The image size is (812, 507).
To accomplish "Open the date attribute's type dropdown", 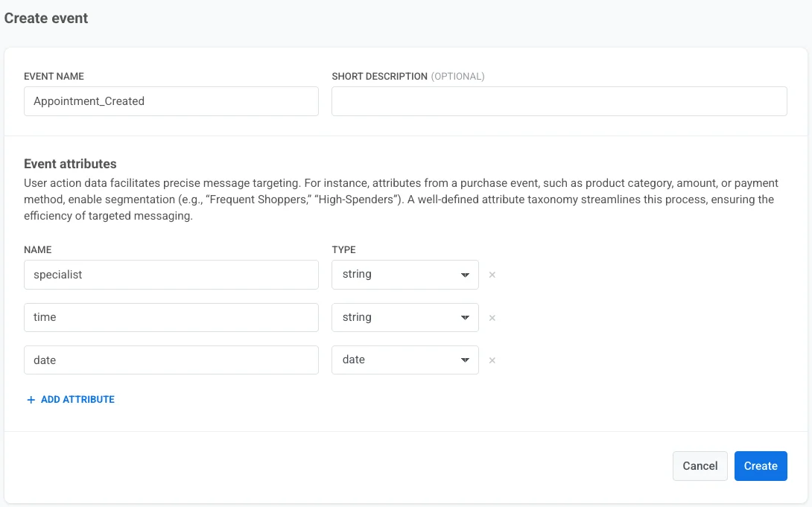I will click(x=405, y=360).
